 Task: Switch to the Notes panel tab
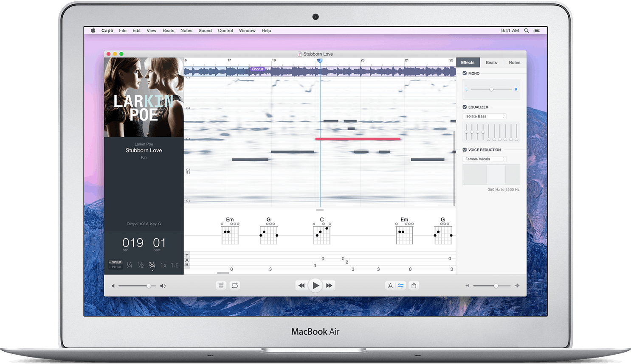pos(515,62)
